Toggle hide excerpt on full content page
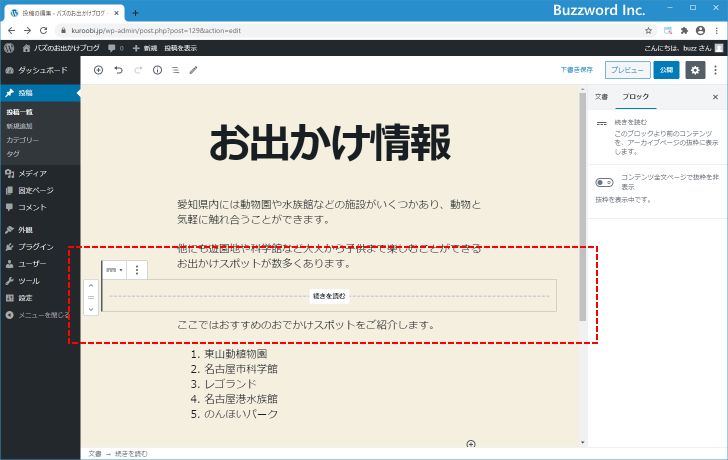 pos(604,182)
